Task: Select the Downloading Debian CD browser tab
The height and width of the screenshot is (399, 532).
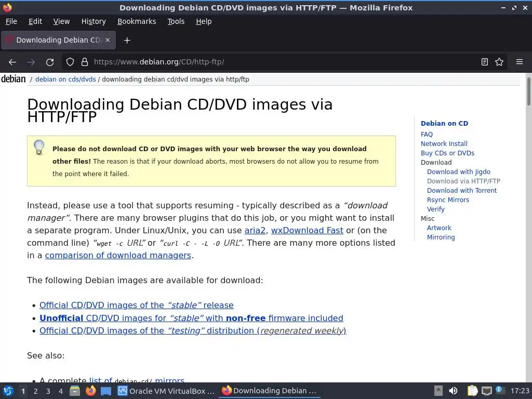Action: (x=58, y=40)
